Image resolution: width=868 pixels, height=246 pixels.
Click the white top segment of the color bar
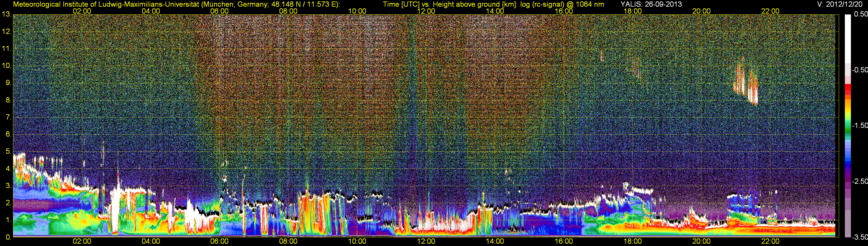pyautogui.click(x=848, y=39)
